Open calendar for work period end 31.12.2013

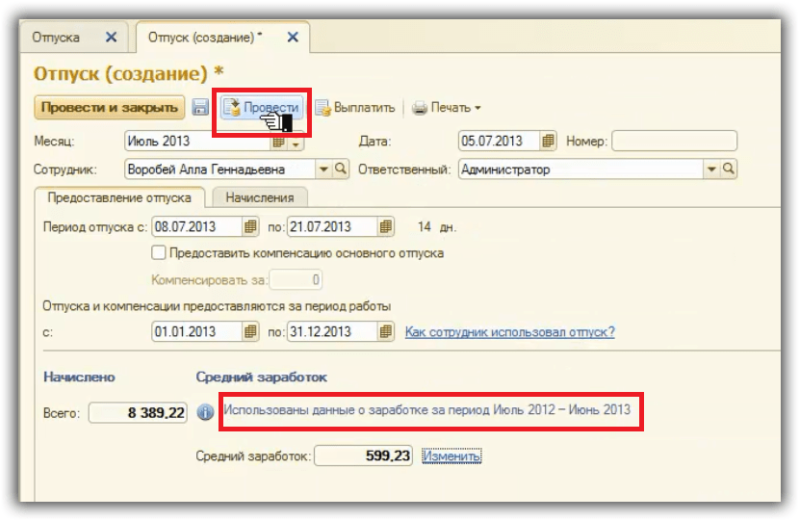[x=386, y=332]
